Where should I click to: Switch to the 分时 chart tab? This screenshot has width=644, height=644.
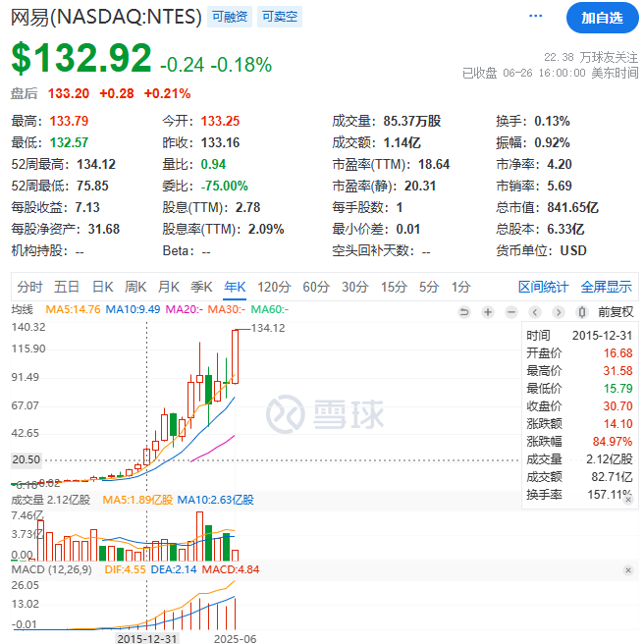pos(29,287)
